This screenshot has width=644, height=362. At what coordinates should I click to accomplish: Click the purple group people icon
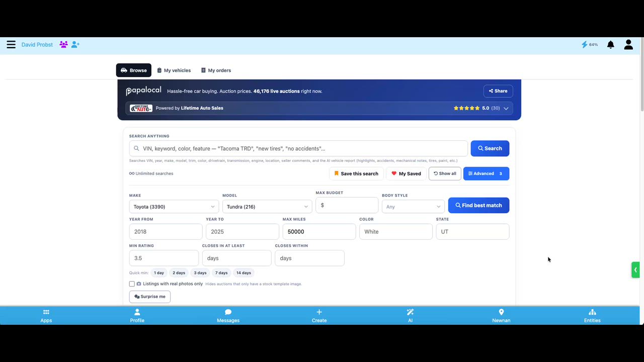coord(63,45)
